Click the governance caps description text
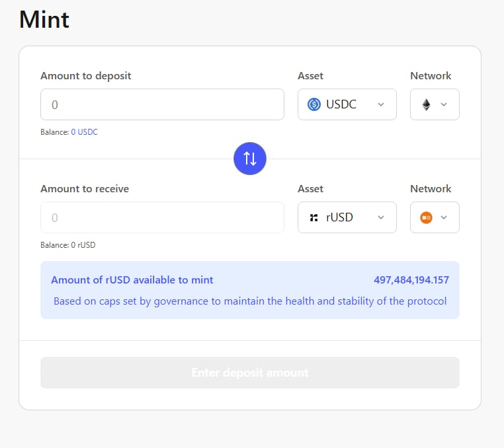 (250, 301)
